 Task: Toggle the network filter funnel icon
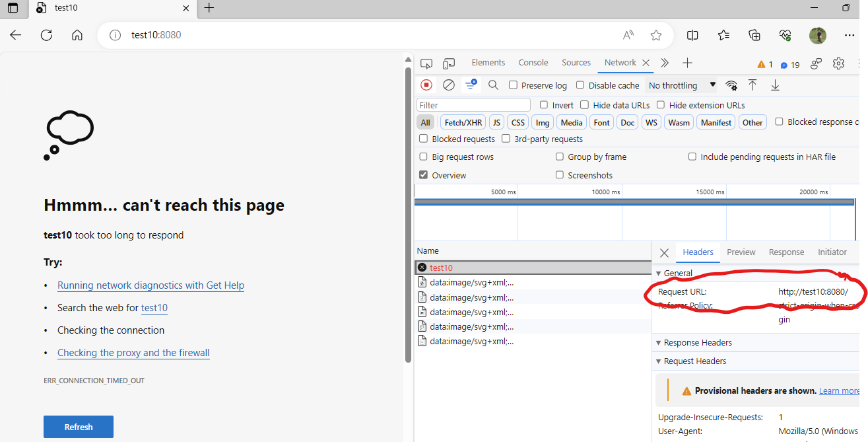[x=471, y=85]
